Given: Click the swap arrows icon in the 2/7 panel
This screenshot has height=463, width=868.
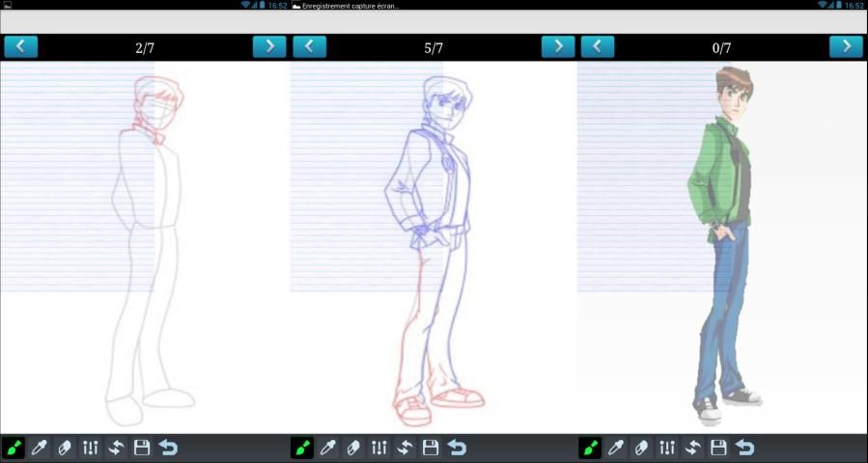Looking at the screenshot, I should (116, 448).
